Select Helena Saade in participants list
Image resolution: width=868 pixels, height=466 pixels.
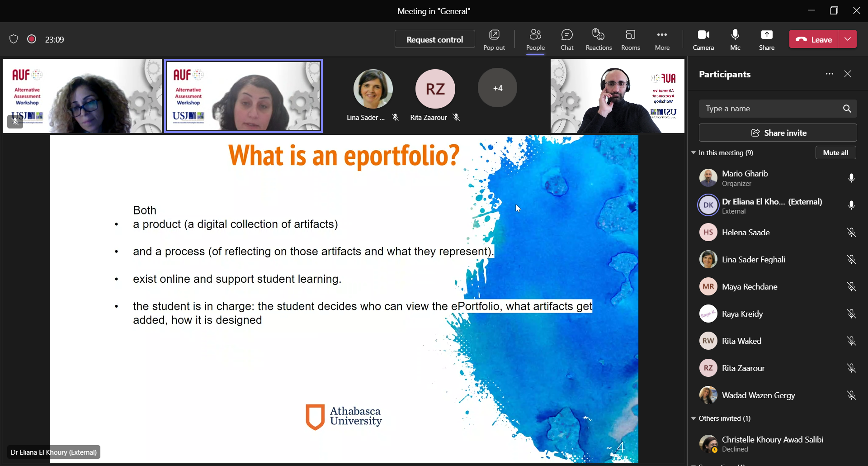point(778,233)
